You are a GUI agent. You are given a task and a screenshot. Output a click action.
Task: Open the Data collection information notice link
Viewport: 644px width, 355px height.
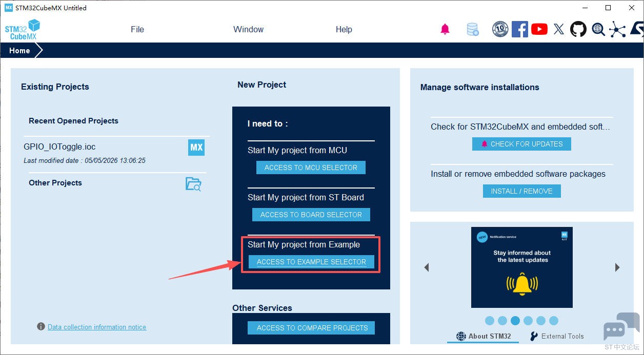97,327
